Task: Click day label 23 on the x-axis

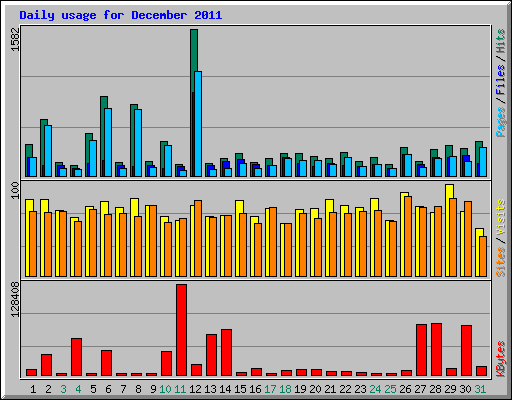Action: click(x=360, y=389)
